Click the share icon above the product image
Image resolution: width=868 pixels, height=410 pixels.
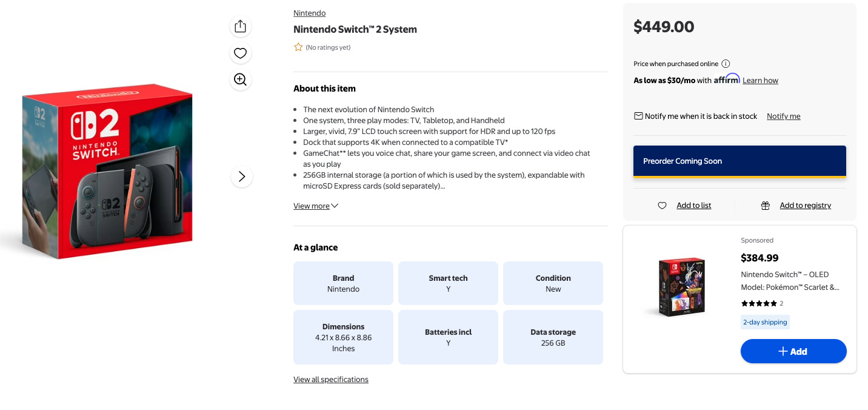pos(240,26)
